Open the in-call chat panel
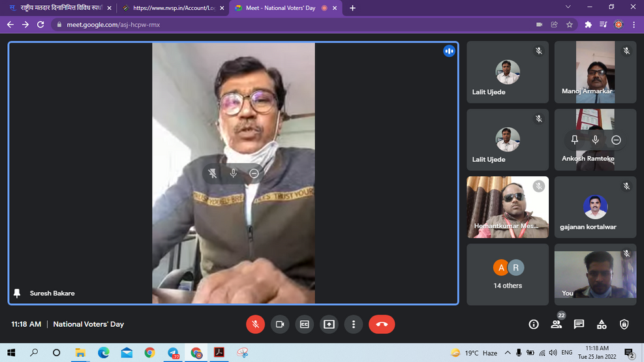 click(x=579, y=324)
